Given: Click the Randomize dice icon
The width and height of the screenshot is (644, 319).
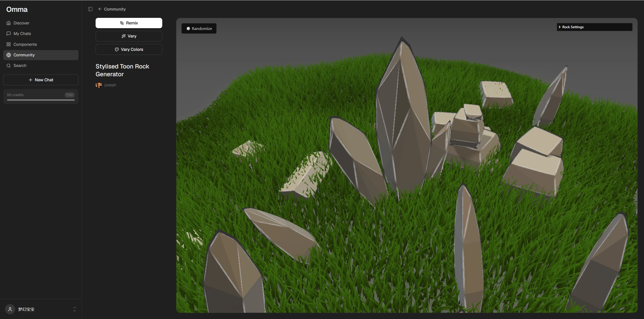Looking at the screenshot, I should pyautogui.click(x=188, y=28).
